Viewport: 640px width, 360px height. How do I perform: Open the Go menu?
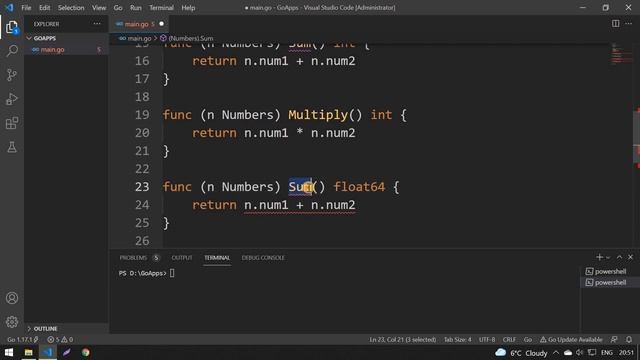(x=118, y=8)
